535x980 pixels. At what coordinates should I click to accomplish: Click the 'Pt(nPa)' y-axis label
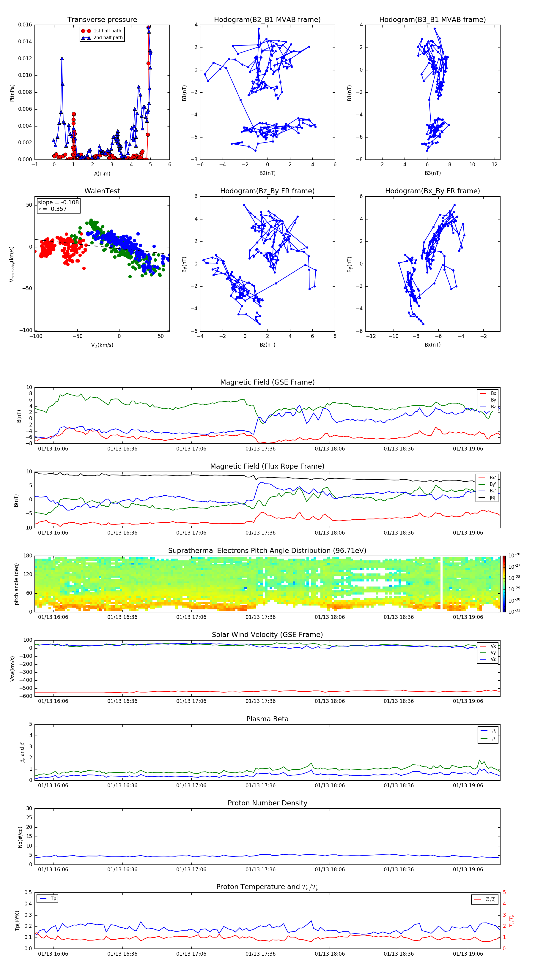tap(12, 93)
